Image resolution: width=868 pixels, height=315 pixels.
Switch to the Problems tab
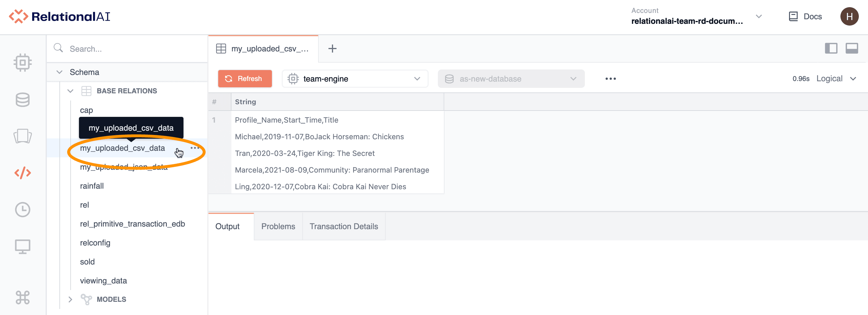278,226
